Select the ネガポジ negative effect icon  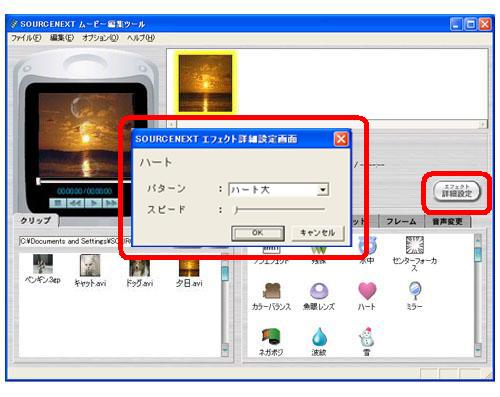tap(271, 336)
